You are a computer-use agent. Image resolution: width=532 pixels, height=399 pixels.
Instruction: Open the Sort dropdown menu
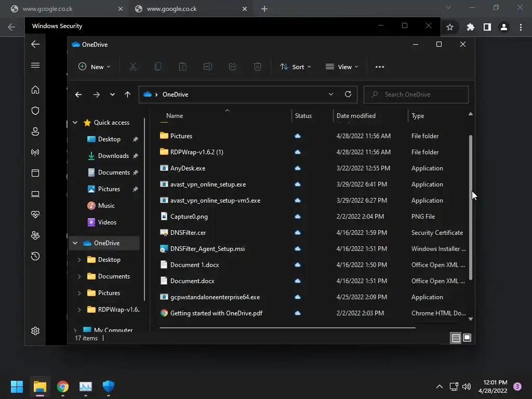pyautogui.click(x=295, y=67)
